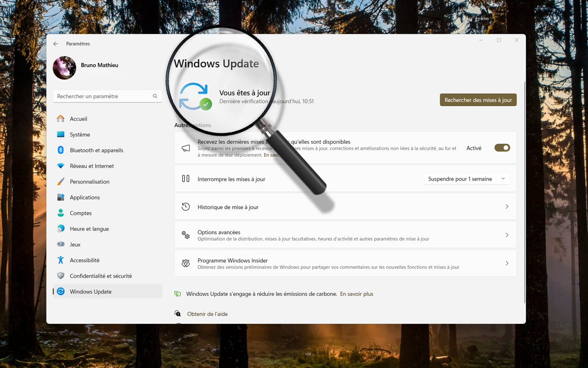Click the Système monitor icon

point(60,134)
